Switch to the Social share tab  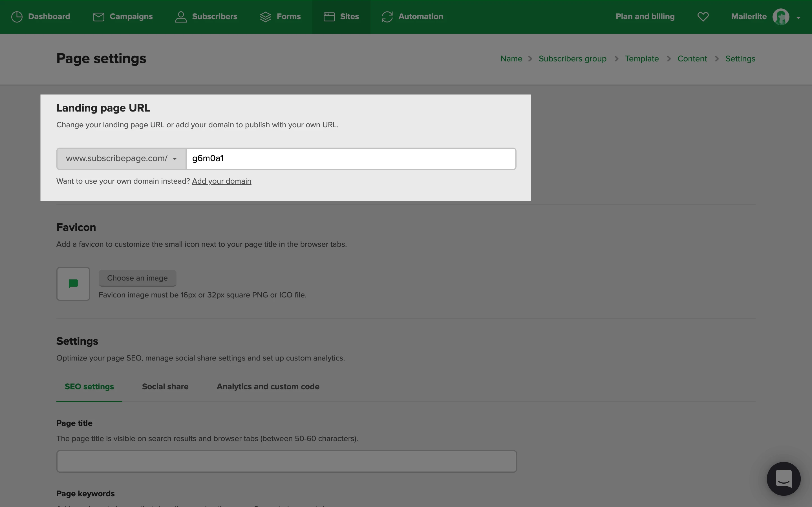point(165,387)
